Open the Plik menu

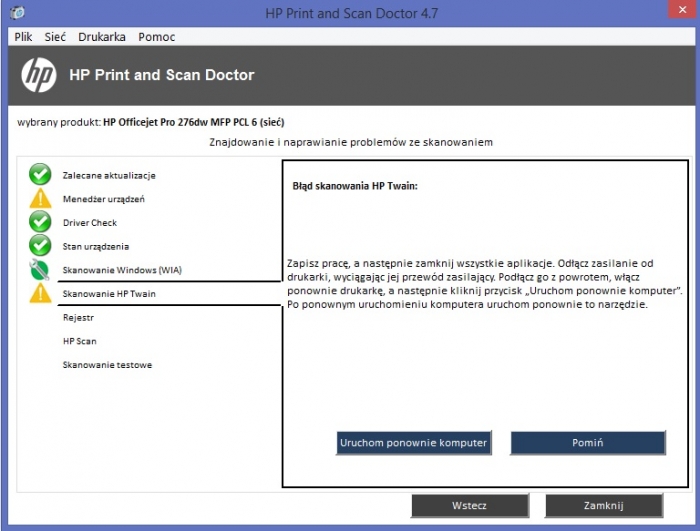pyautogui.click(x=23, y=37)
